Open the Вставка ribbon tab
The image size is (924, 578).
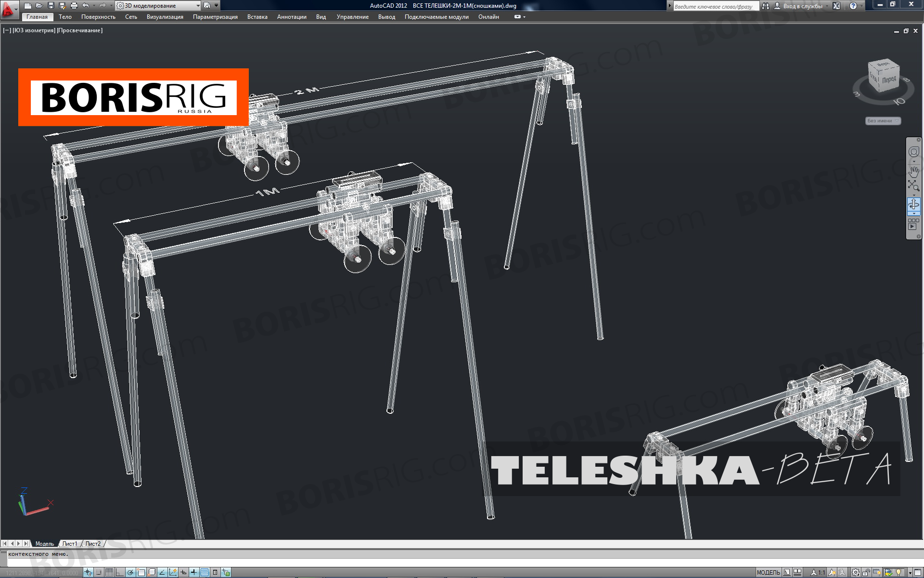[257, 17]
